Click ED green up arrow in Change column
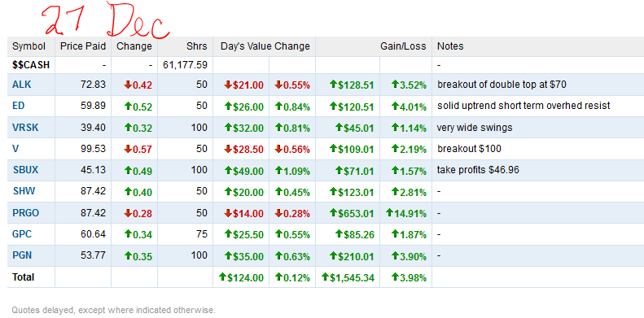The image size is (644, 318). point(128,107)
